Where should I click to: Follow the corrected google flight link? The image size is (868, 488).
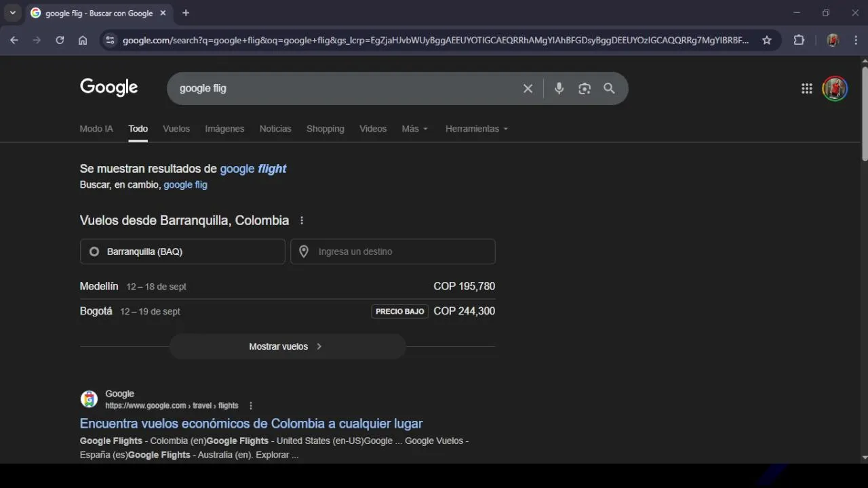253,169
